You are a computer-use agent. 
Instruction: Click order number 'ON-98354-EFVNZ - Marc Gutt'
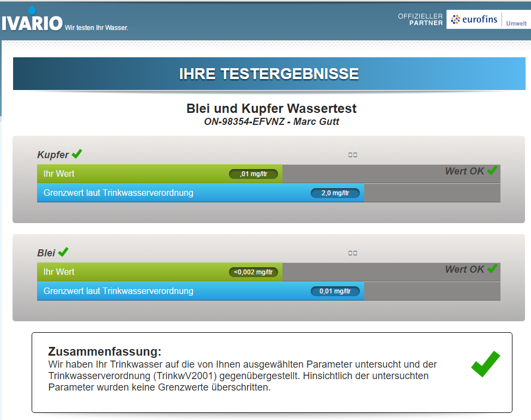pyautogui.click(x=271, y=122)
